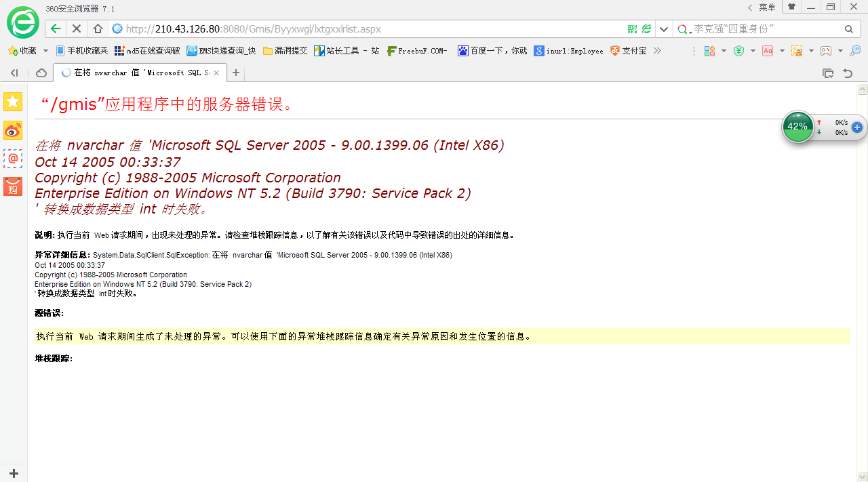This screenshot has width=868, height=482.
Task: Click the 异常详细信息 label
Action: (62, 255)
